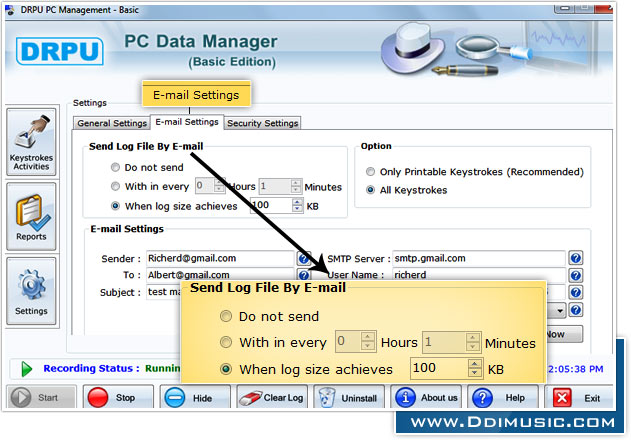Click the Hide button
The image size is (631, 440).
point(195,398)
